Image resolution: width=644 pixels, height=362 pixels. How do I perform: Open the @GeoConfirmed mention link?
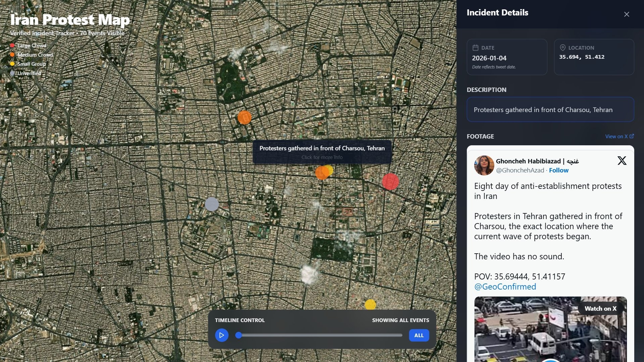pyautogui.click(x=505, y=287)
